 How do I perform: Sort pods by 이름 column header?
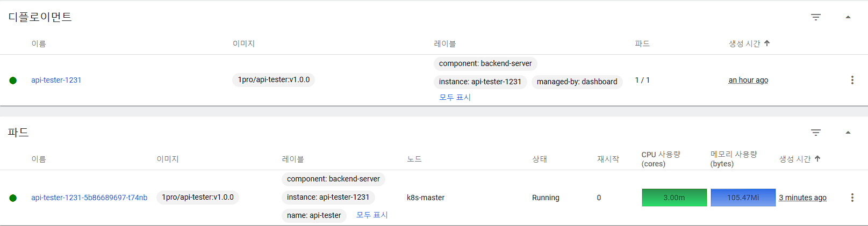tap(39, 159)
